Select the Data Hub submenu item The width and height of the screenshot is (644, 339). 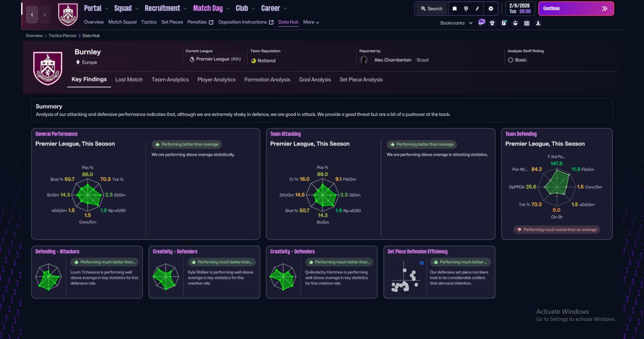coord(288,22)
